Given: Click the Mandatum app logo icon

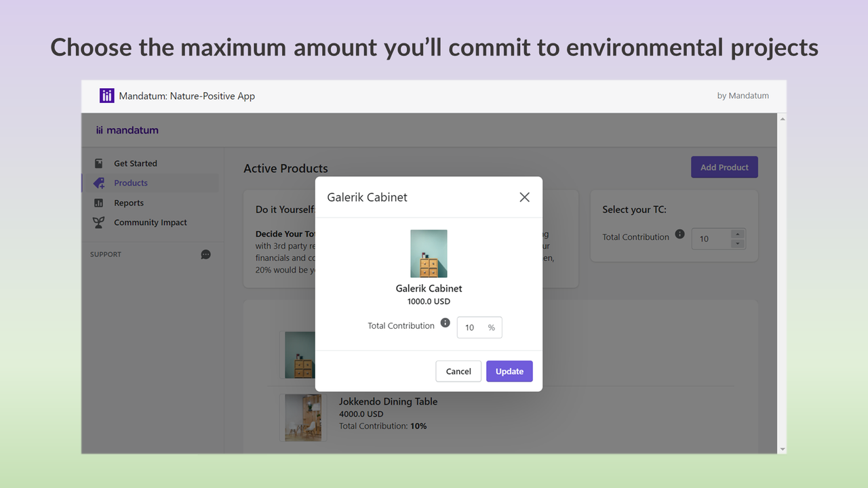Looking at the screenshot, I should click(106, 96).
